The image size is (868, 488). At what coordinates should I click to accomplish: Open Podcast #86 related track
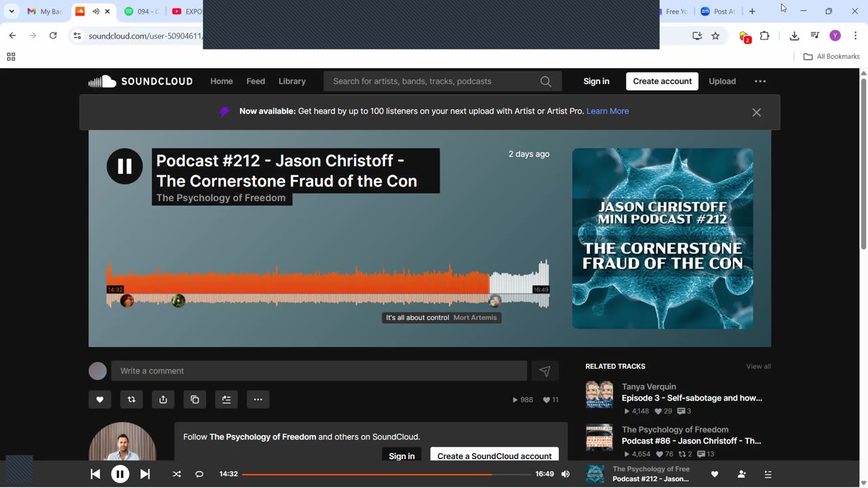click(691, 441)
